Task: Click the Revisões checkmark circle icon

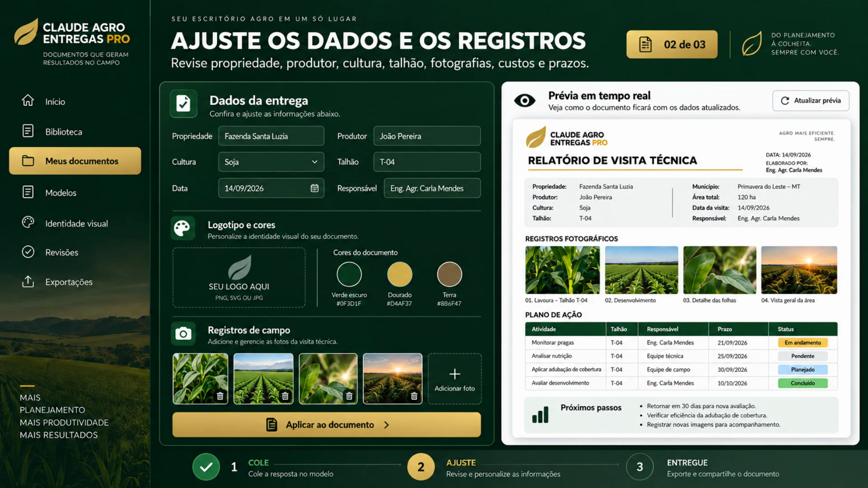Action: point(28,252)
